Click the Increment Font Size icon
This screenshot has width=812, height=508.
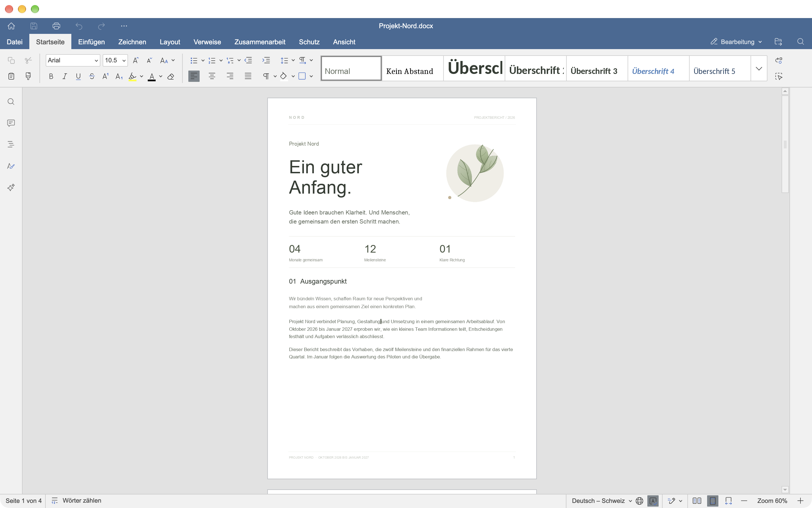tap(136, 60)
